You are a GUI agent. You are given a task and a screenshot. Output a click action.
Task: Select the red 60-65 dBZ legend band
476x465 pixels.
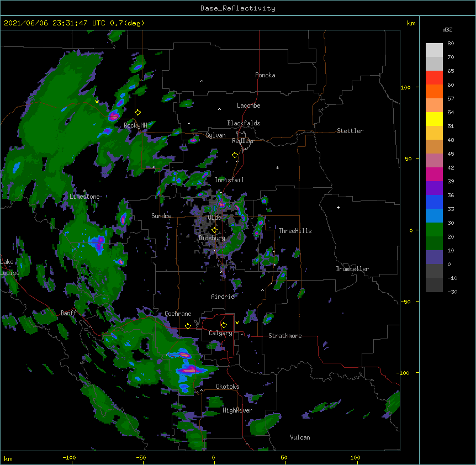(x=434, y=78)
